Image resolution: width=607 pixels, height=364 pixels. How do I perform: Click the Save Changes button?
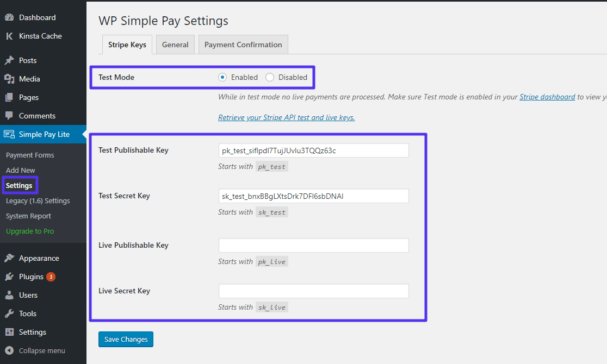tap(126, 339)
